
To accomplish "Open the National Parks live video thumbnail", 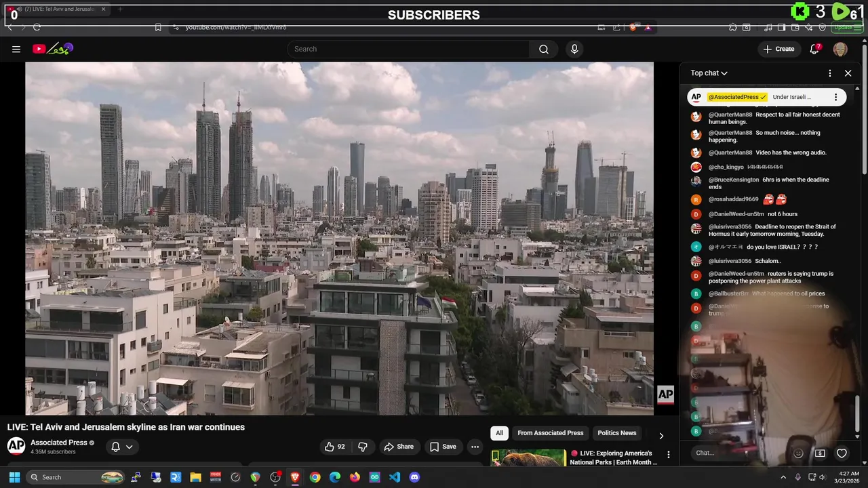I will click(528, 458).
